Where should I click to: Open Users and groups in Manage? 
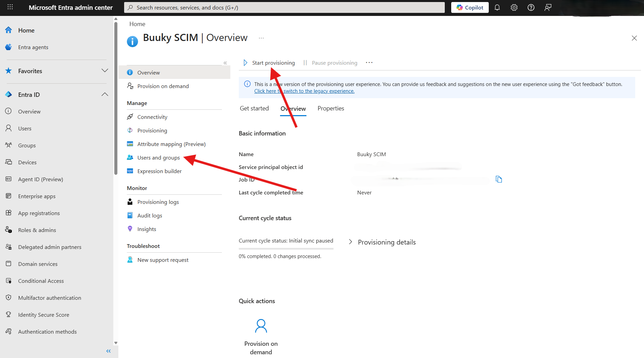click(158, 158)
